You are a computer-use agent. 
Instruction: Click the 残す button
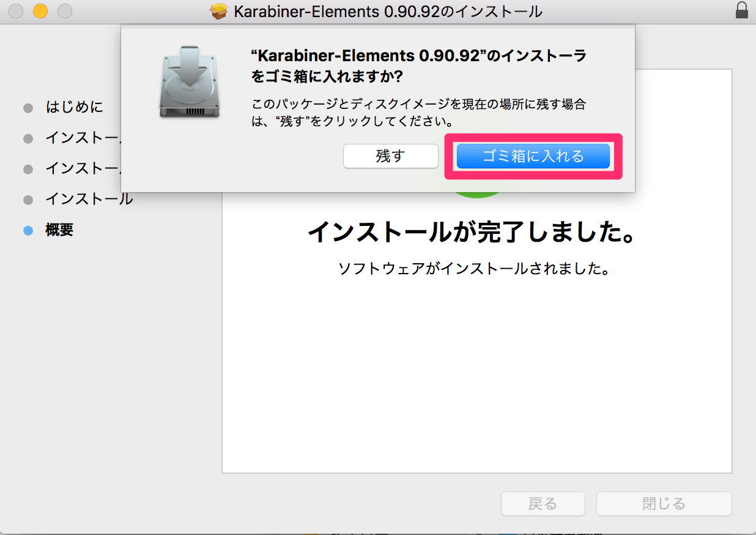click(390, 156)
